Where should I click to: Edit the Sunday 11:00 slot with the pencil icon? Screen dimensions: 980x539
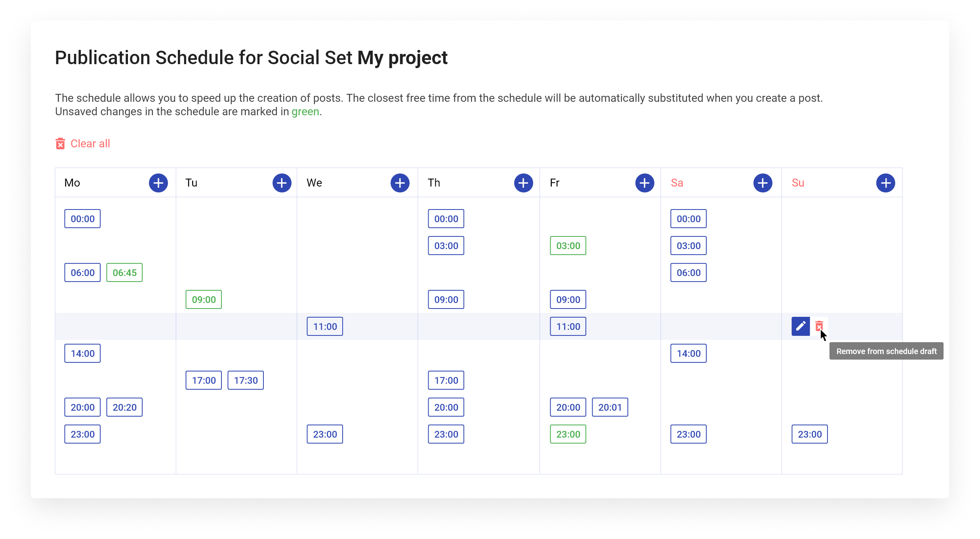point(800,326)
